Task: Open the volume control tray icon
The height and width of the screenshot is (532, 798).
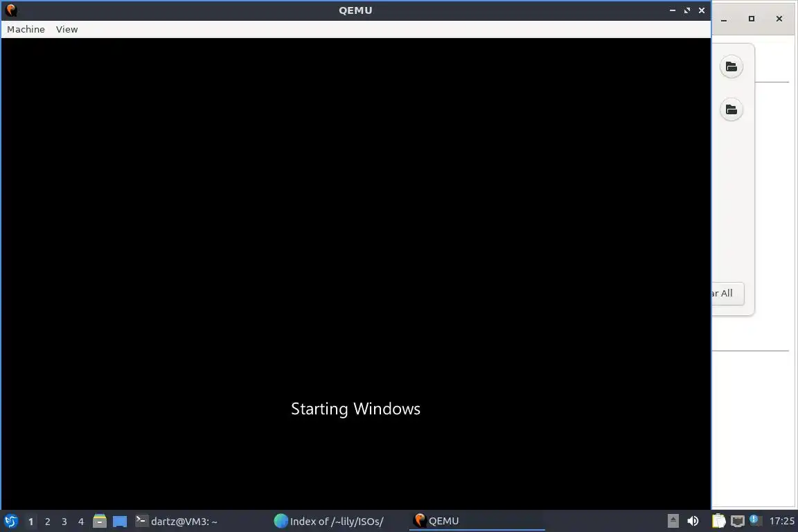Action: pos(693,521)
